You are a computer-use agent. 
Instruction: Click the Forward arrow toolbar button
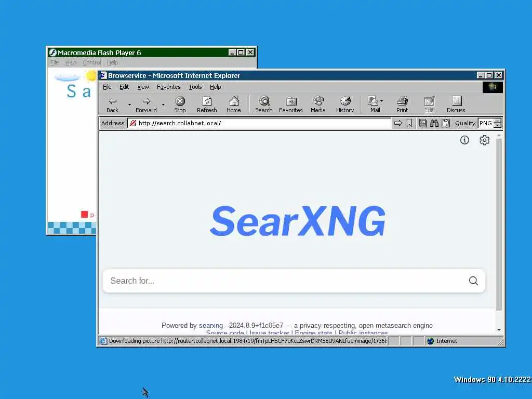[146, 104]
